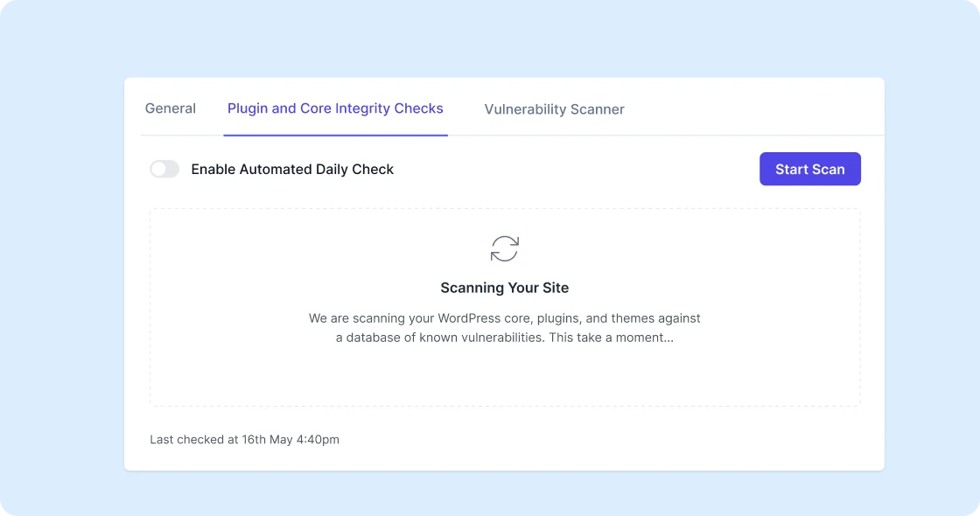Click the circular sync arrows scanning icon
The image size is (980, 516).
504,248
